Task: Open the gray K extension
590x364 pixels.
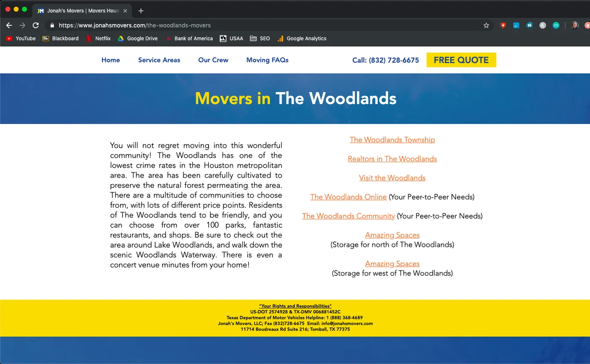Action: [x=543, y=25]
